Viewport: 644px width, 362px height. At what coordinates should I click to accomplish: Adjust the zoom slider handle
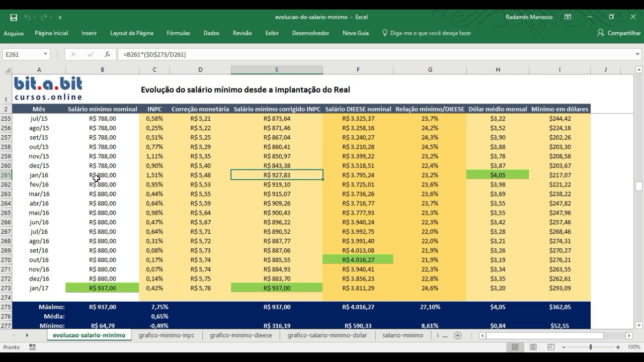[590, 347]
